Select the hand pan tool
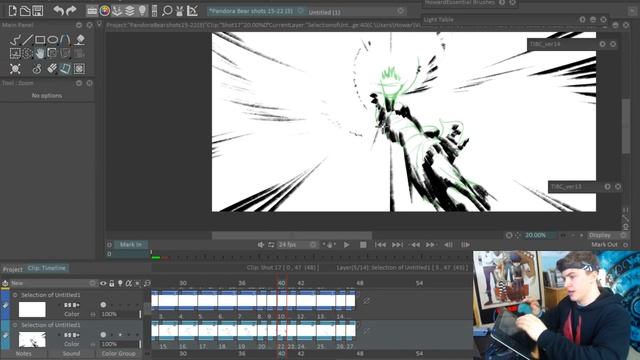The height and width of the screenshot is (360, 640). pyautogui.click(x=40, y=53)
